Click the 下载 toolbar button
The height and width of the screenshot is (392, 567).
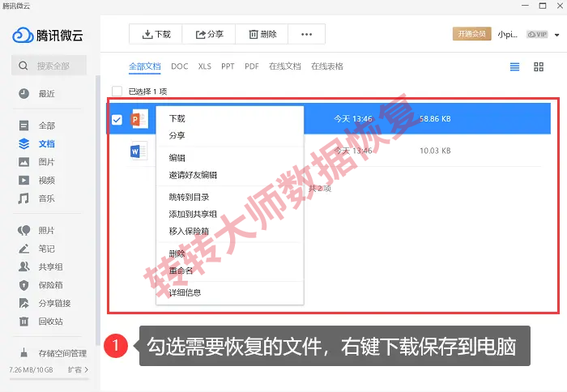coord(156,34)
